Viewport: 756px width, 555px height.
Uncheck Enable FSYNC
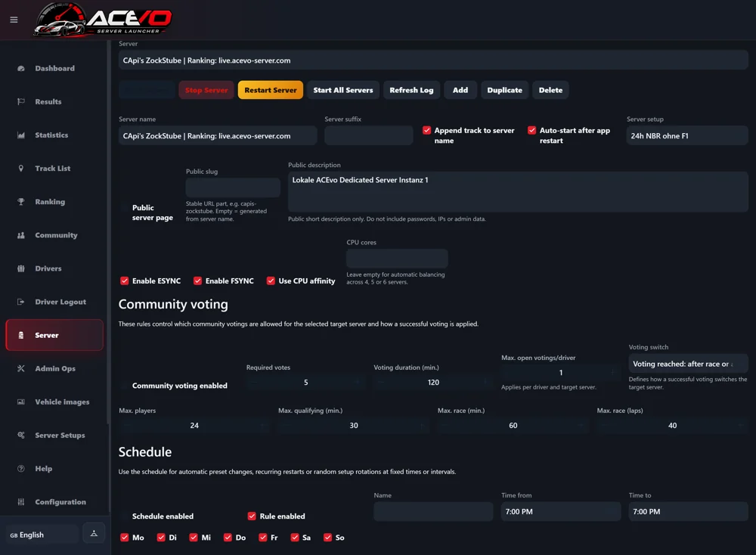click(x=197, y=281)
